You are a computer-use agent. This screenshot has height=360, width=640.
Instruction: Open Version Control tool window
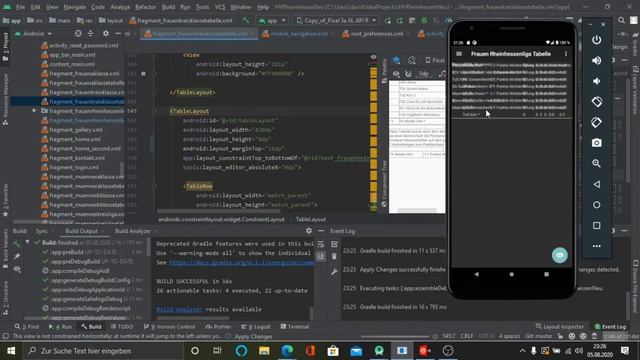pos(169,327)
